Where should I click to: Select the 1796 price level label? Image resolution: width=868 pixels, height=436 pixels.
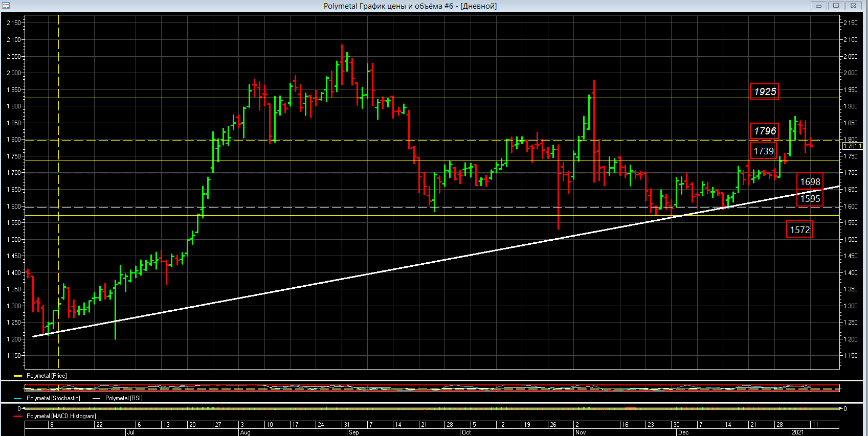pyautogui.click(x=764, y=131)
